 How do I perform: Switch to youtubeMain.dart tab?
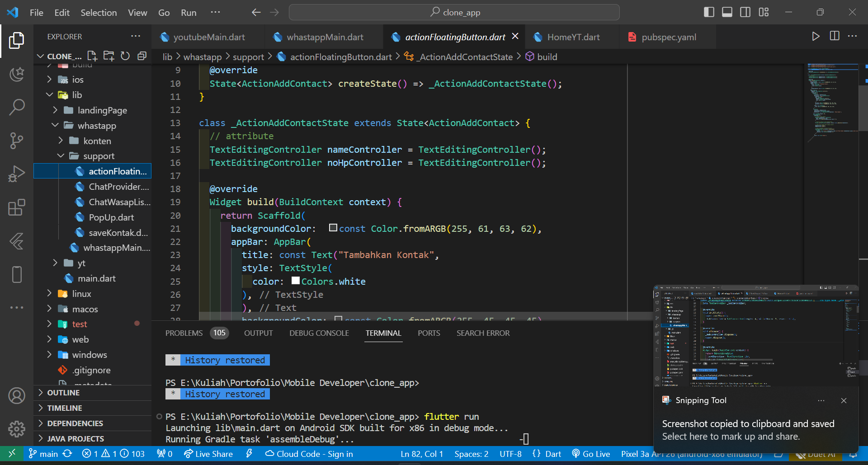coord(208,37)
